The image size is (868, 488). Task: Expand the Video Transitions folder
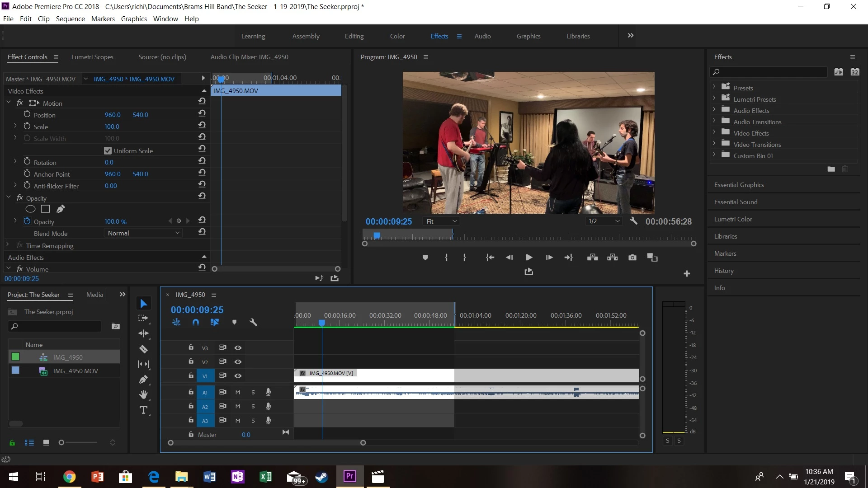click(x=714, y=144)
